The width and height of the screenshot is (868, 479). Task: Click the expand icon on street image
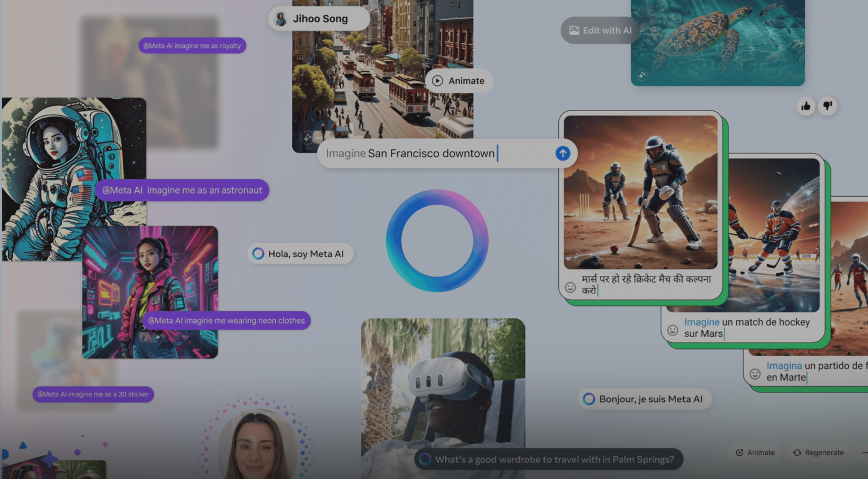click(x=307, y=137)
